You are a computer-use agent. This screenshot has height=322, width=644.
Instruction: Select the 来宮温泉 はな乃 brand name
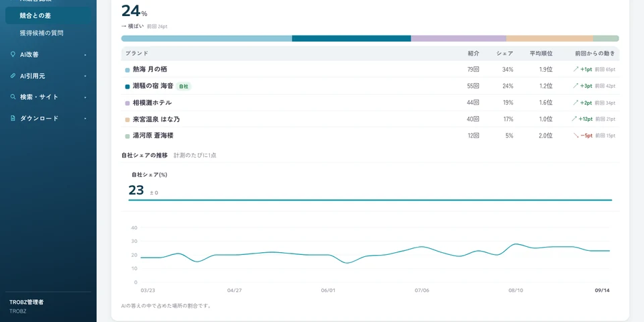[x=156, y=119]
